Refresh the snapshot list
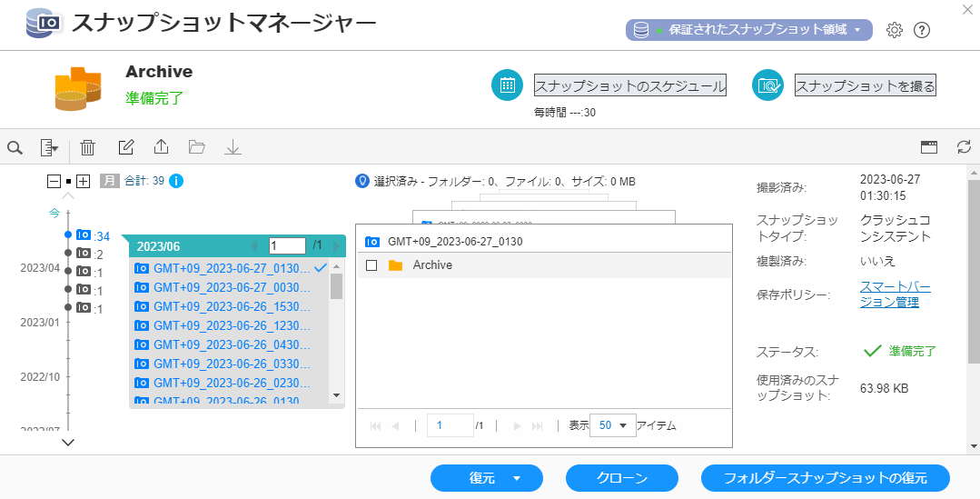This screenshot has height=499, width=980. click(x=964, y=147)
